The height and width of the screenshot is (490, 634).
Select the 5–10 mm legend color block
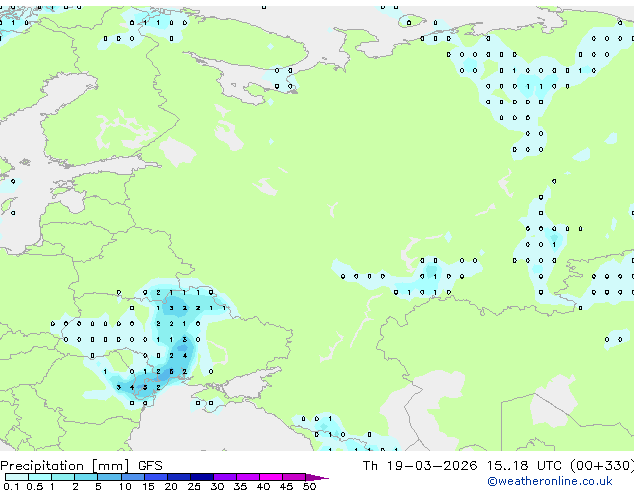click(x=109, y=477)
